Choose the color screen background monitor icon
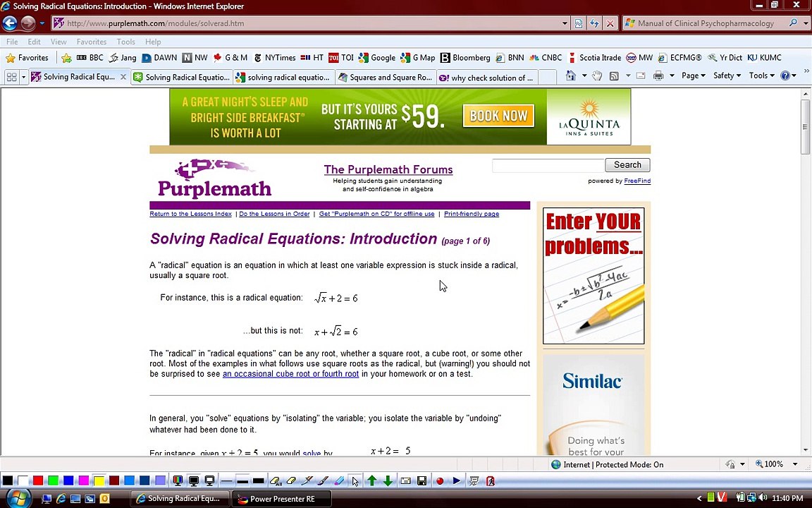Screen dimensions: 812x508 coord(178,480)
